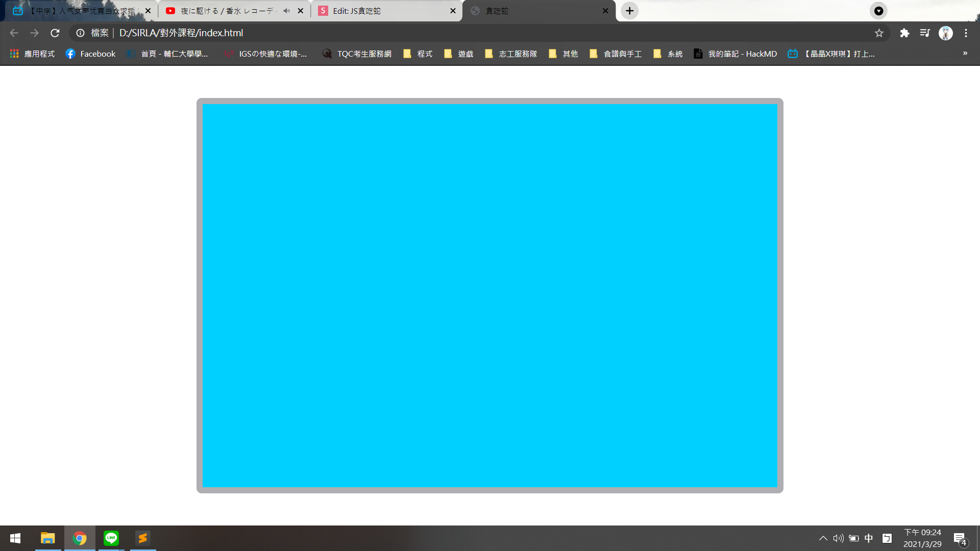Open the Facebook bookmark

pyautogui.click(x=91, y=54)
